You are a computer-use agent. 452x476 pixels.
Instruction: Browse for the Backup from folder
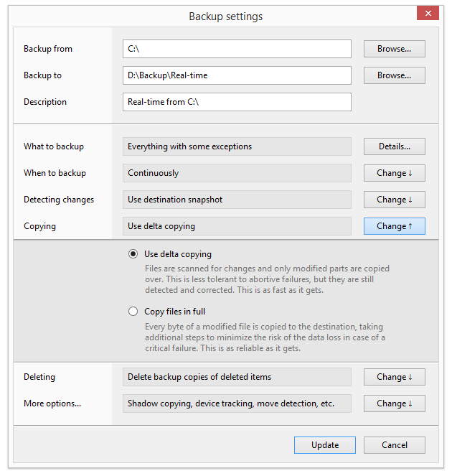pyautogui.click(x=394, y=49)
